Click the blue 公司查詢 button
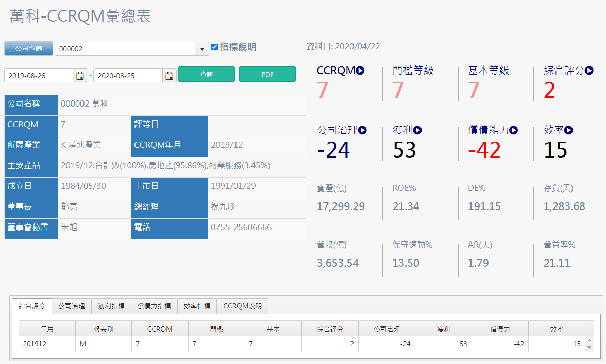The width and height of the screenshot is (606, 364). 28,48
